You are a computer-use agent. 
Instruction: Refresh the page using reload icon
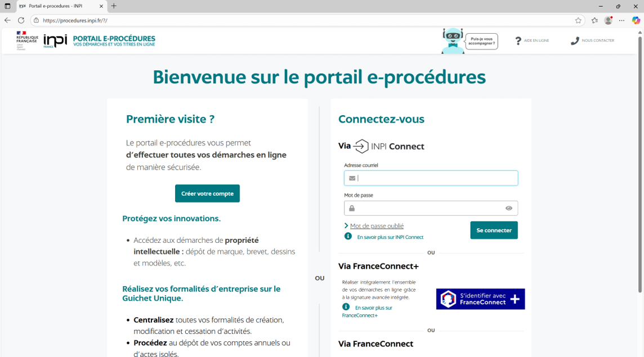[21, 20]
